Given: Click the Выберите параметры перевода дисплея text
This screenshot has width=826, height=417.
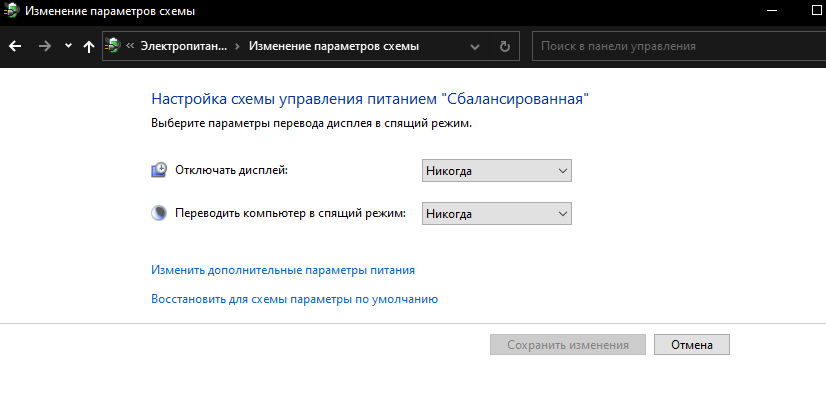Looking at the screenshot, I should click(311, 124).
